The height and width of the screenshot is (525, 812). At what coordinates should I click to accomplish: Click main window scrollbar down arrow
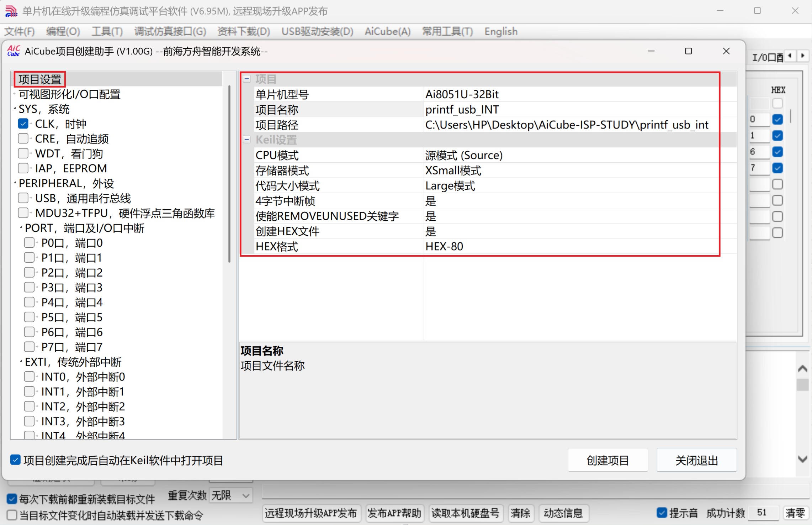[x=802, y=459]
